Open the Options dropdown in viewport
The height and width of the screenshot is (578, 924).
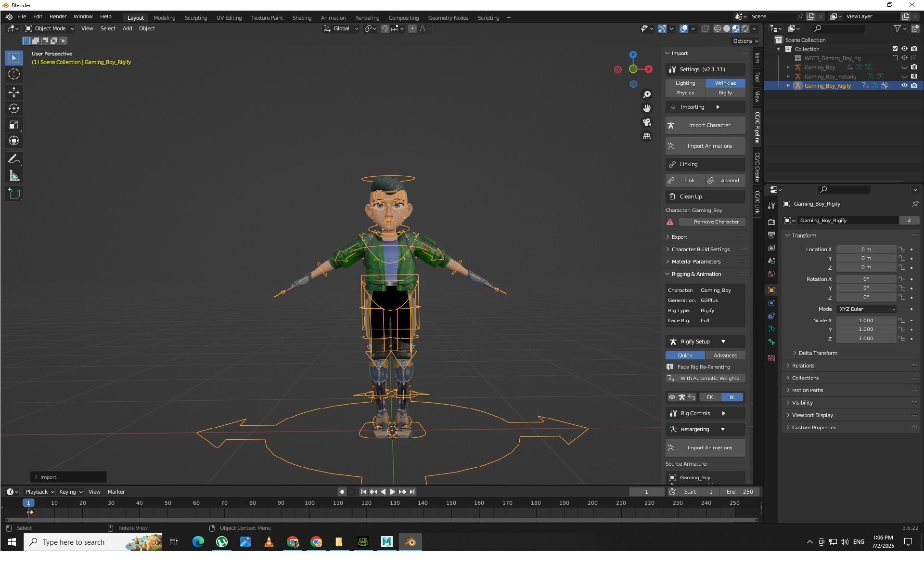745,41
